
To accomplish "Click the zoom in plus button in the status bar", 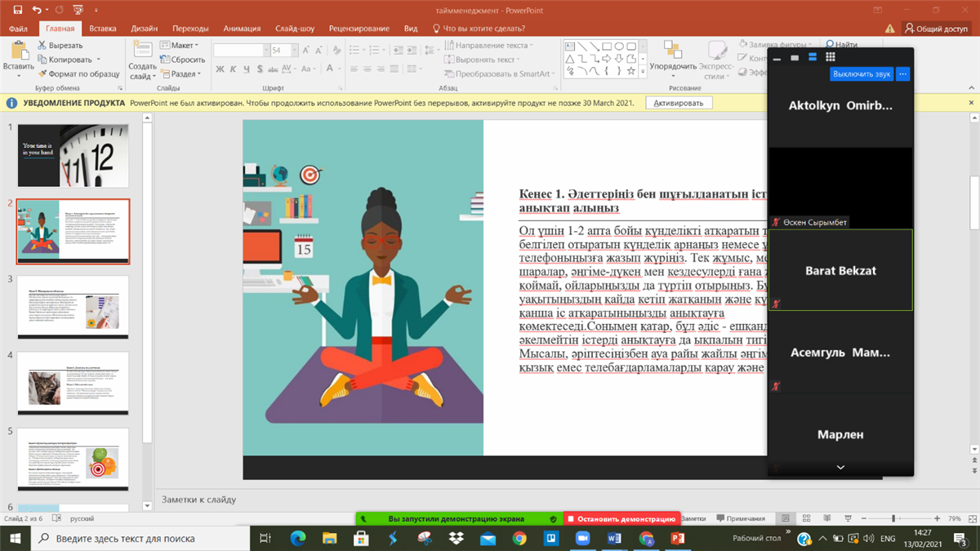I will pyautogui.click(x=936, y=518).
